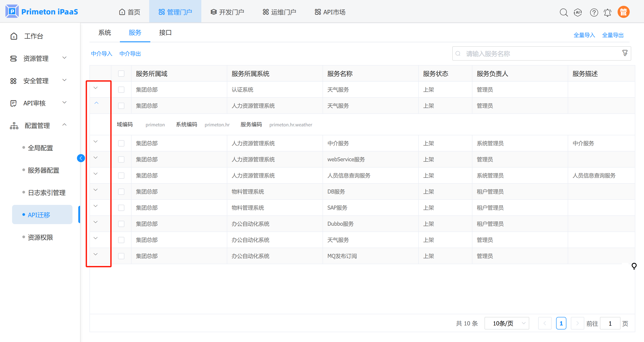Click the orange user avatar
The image size is (644, 342).
pyautogui.click(x=623, y=12)
